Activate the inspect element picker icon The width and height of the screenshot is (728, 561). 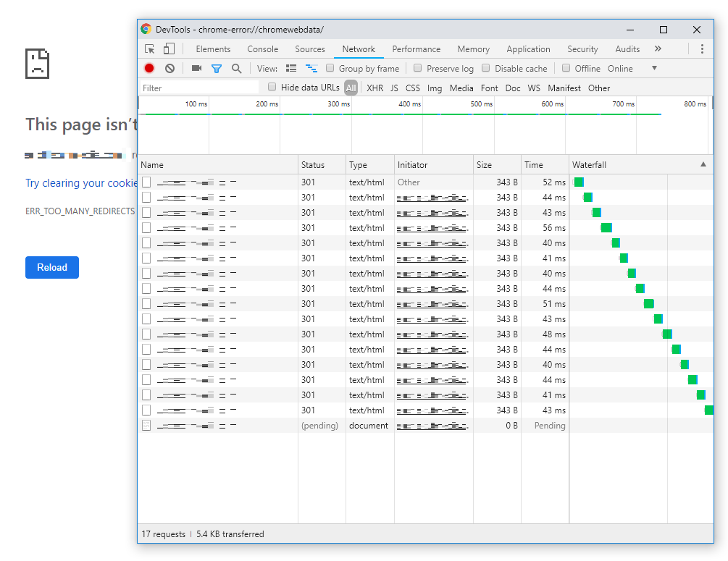click(x=149, y=48)
